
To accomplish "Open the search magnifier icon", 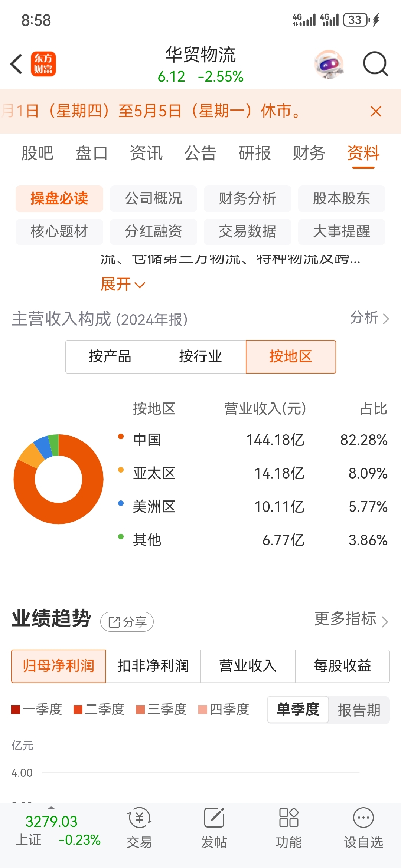I will click(x=375, y=64).
